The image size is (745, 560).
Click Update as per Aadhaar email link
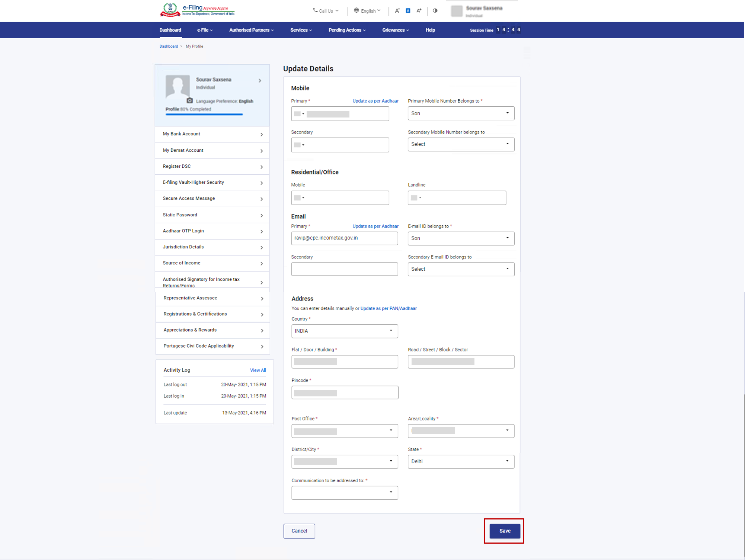[375, 226]
